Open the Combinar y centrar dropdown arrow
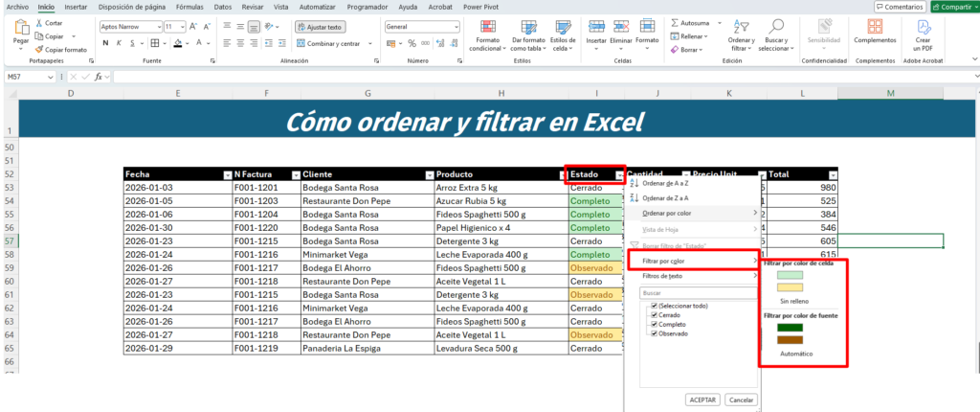Image resolution: width=980 pixels, height=412 pixels. [x=370, y=43]
